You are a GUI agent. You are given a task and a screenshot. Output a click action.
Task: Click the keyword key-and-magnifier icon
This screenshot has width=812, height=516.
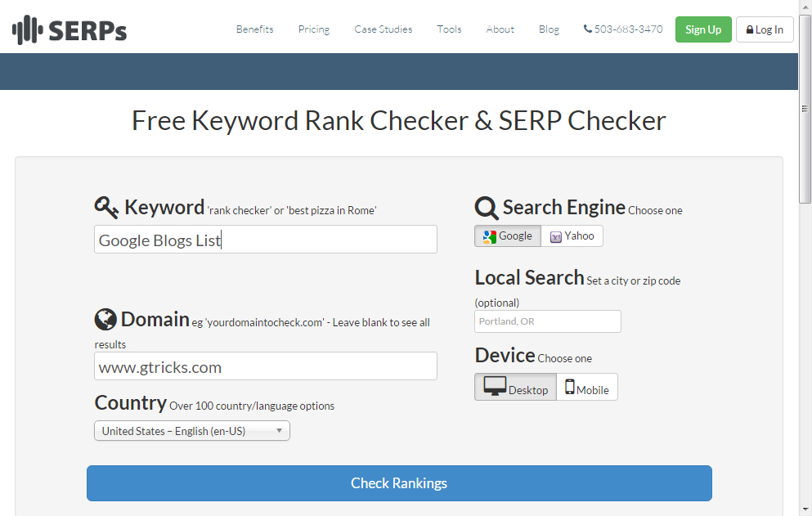click(106, 207)
